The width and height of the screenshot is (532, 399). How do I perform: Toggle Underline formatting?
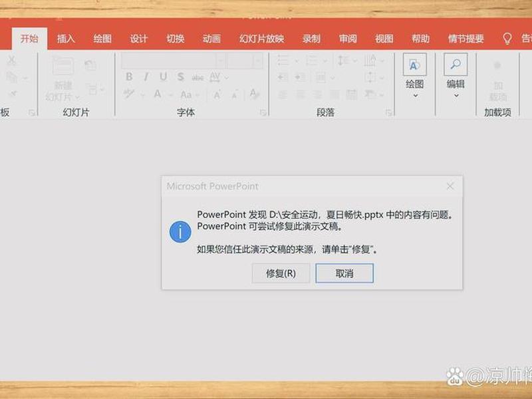click(163, 76)
